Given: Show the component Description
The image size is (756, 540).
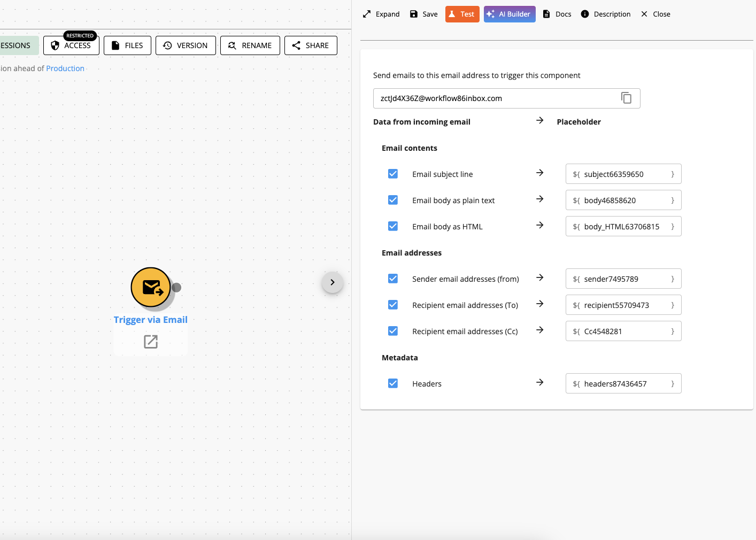Looking at the screenshot, I should [606, 14].
